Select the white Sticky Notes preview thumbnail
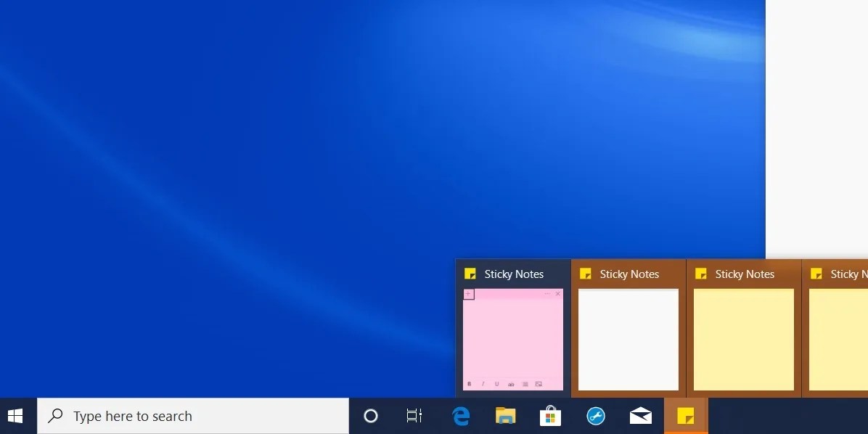The image size is (868, 434). (629, 340)
